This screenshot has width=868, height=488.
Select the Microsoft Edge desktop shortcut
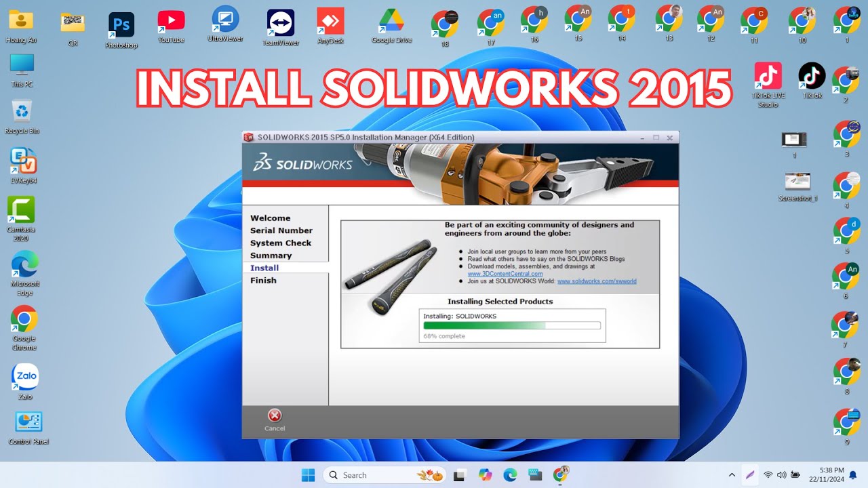(x=25, y=274)
